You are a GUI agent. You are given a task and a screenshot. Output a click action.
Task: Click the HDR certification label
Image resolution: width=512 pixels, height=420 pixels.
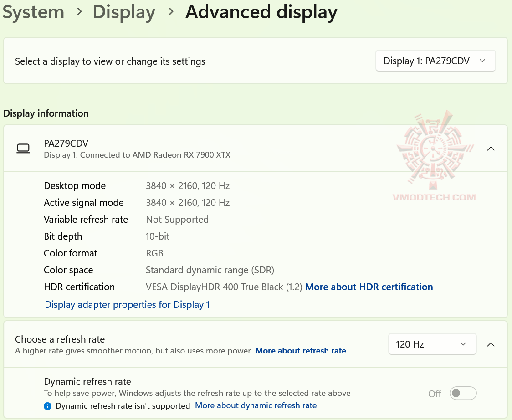click(79, 287)
